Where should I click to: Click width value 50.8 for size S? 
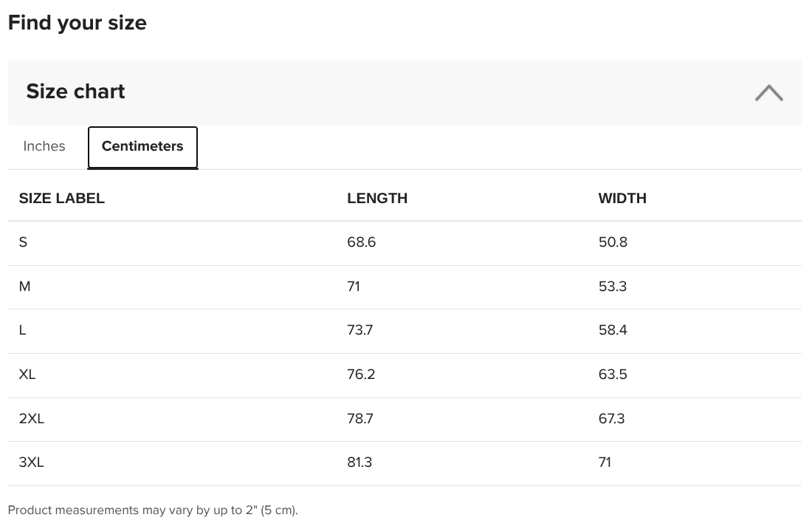tap(613, 242)
